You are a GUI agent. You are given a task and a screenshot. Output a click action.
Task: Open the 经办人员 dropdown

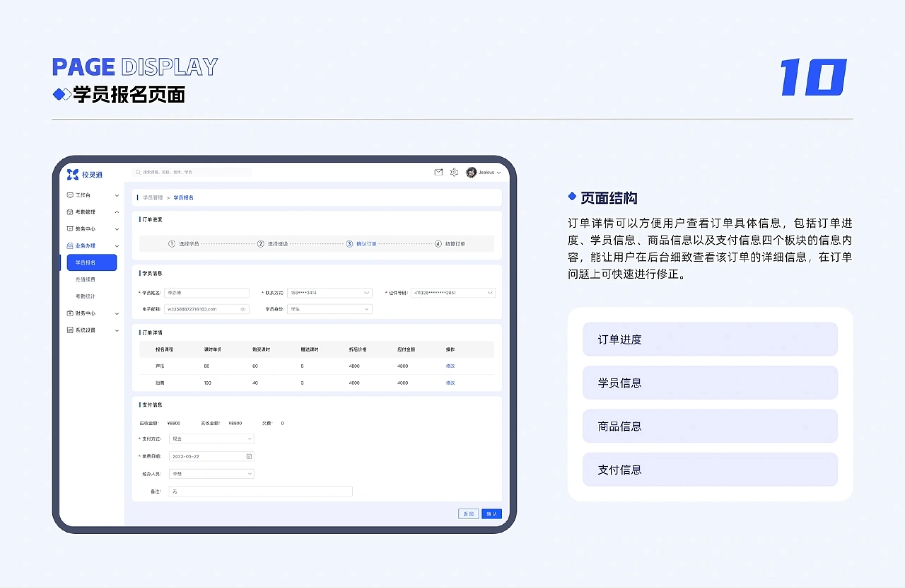point(212,474)
